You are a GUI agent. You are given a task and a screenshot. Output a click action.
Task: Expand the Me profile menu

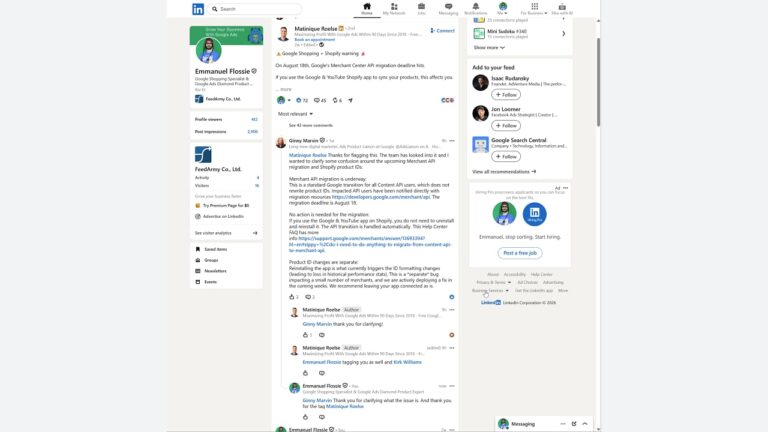click(x=503, y=9)
